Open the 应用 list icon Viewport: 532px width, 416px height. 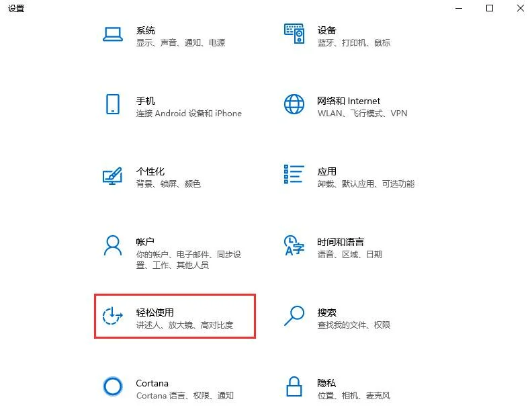coord(294,174)
